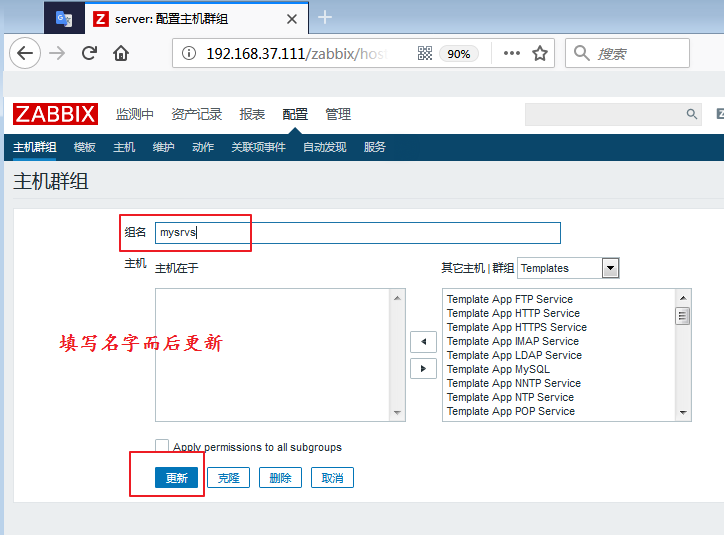725x535 pixels.
Task: Bookmark this page with the star icon
Action: coord(540,54)
